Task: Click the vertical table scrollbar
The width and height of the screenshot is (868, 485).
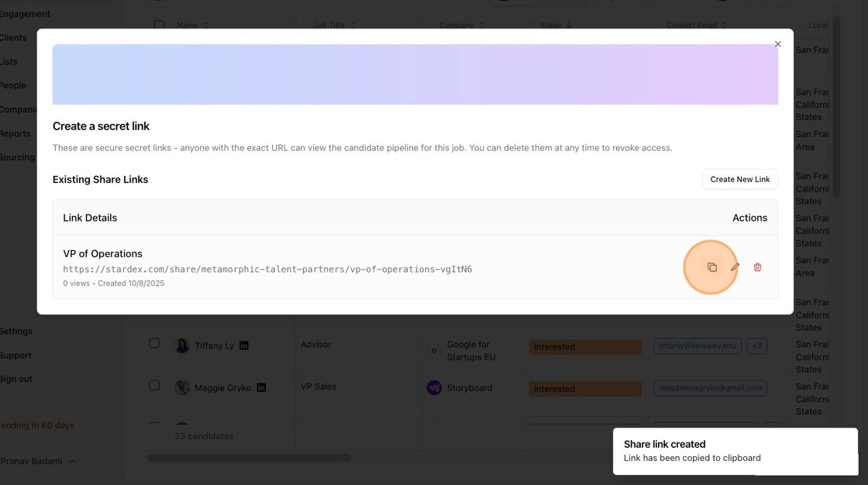Action: pos(836,106)
